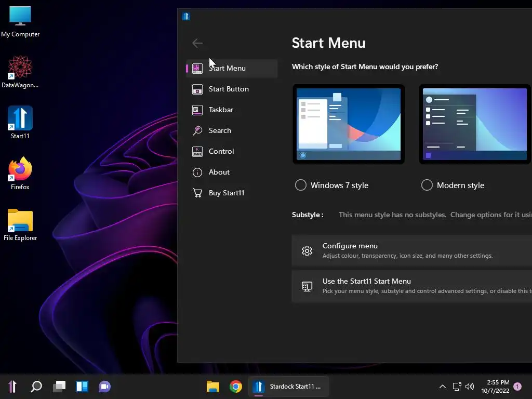Open File Explorer from the taskbar
Screen dimensions: 532x399
[212, 387]
